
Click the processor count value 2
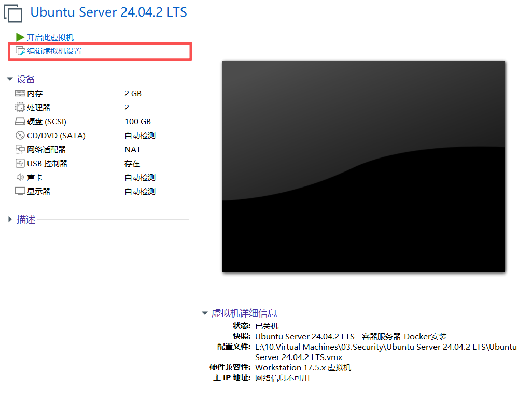127,107
